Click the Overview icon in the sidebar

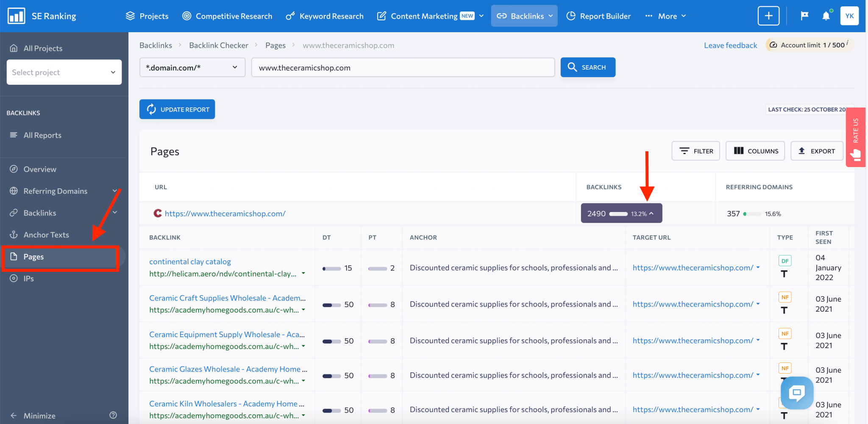click(x=14, y=169)
